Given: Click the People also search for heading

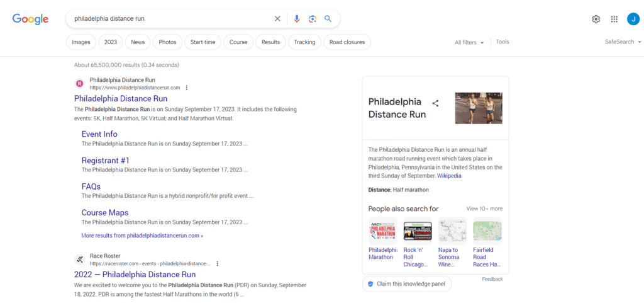Looking at the screenshot, I should (403, 209).
